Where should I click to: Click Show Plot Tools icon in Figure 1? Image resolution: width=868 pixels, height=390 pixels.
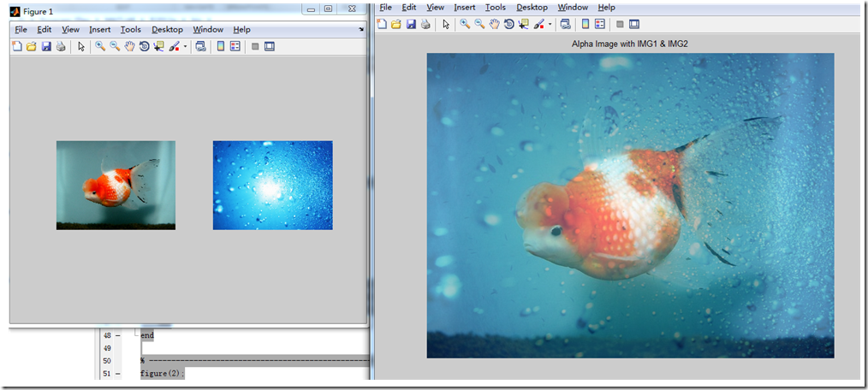(270, 46)
